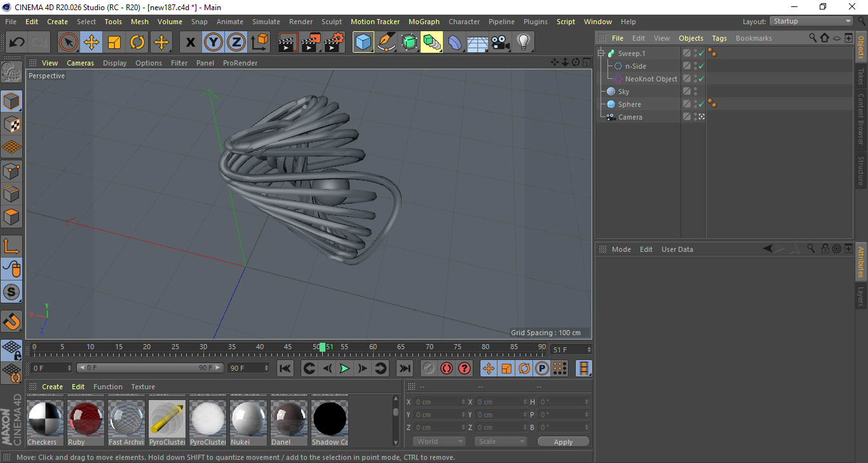This screenshot has height=463, width=868.
Task: Switch to Layers side tab
Action: click(861, 296)
